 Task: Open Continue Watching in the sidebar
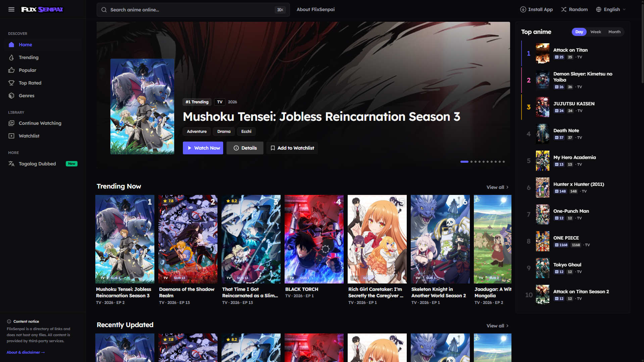click(x=43, y=123)
